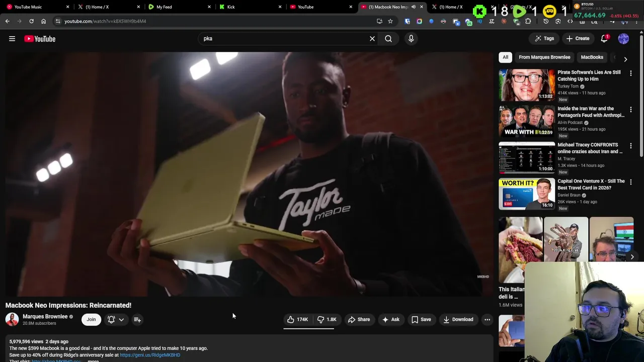This screenshot has width=644, height=362.
Task: Click the page vertical scrollbar
Action: (641, 96)
